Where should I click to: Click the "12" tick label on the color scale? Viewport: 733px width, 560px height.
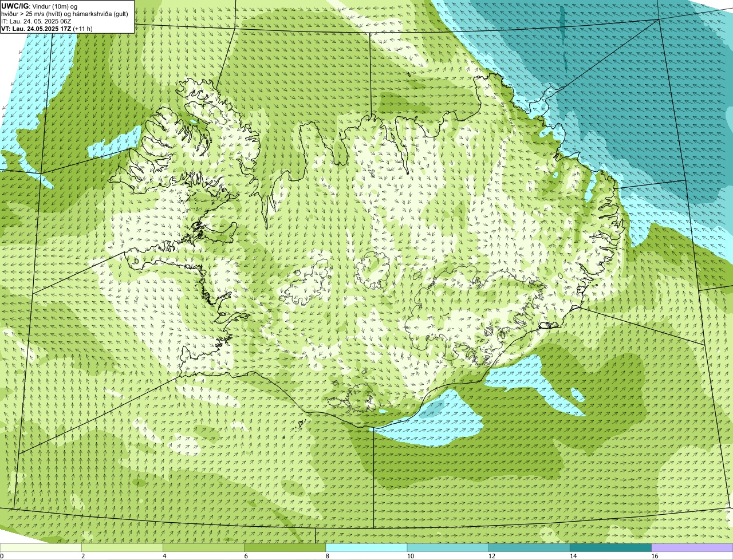point(491,556)
